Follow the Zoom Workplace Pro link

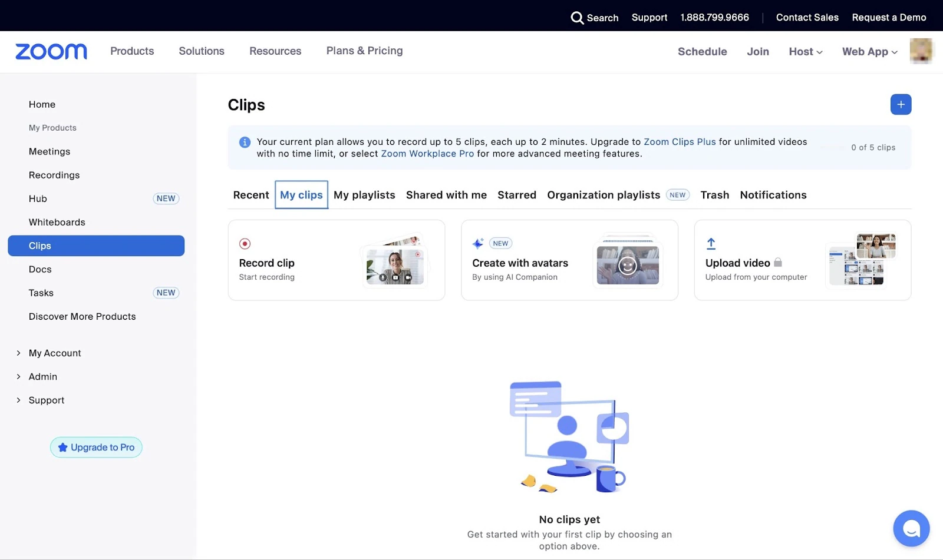(427, 154)
